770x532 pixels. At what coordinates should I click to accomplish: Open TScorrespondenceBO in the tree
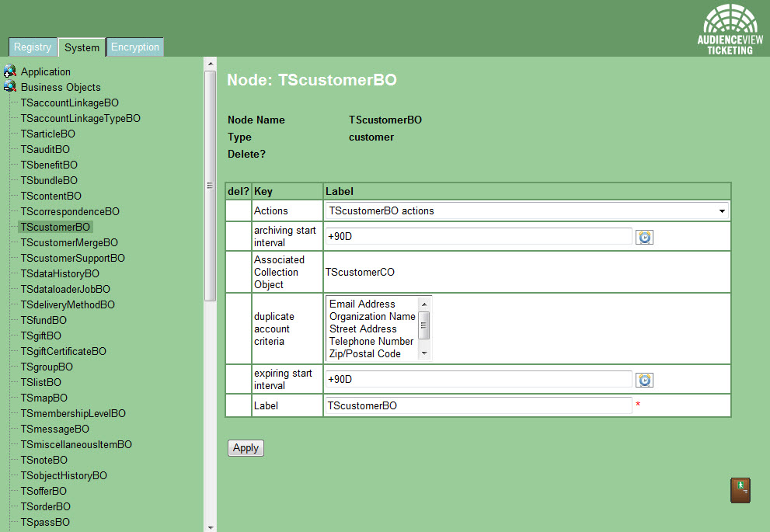point(70,211)
